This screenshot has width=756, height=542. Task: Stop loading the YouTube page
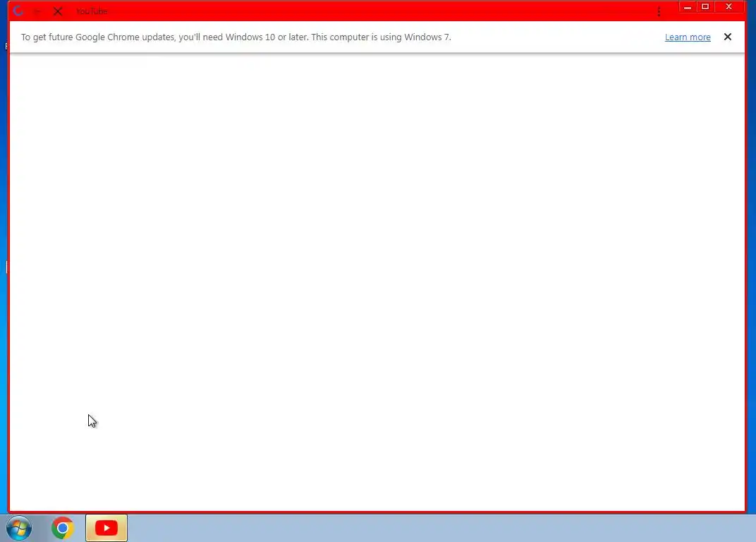tap(58, 11)
